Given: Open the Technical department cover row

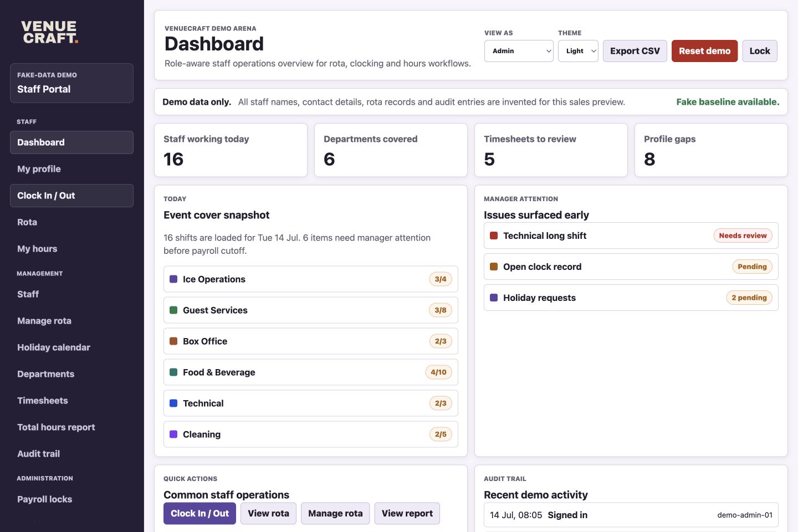Looking at the screenshot, I should click(x=311, y=403).
